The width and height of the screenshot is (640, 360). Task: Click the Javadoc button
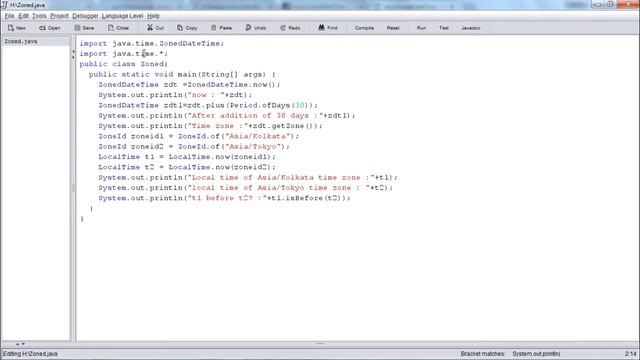click(471, 28)
